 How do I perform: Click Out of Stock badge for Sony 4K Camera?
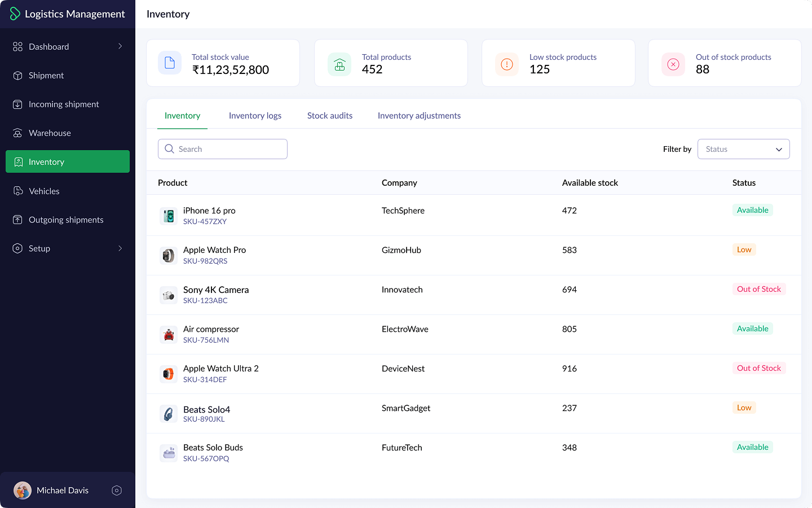[x=759, y=289]
